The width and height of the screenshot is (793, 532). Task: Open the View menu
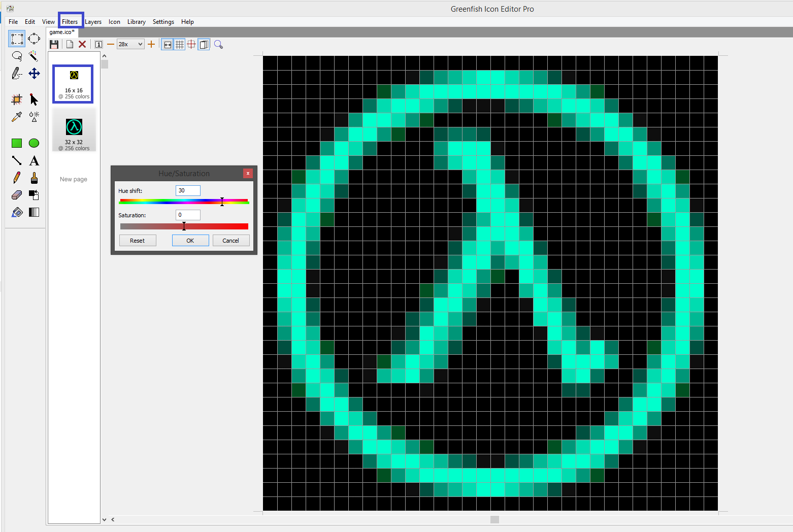click(x=48, y=22)
